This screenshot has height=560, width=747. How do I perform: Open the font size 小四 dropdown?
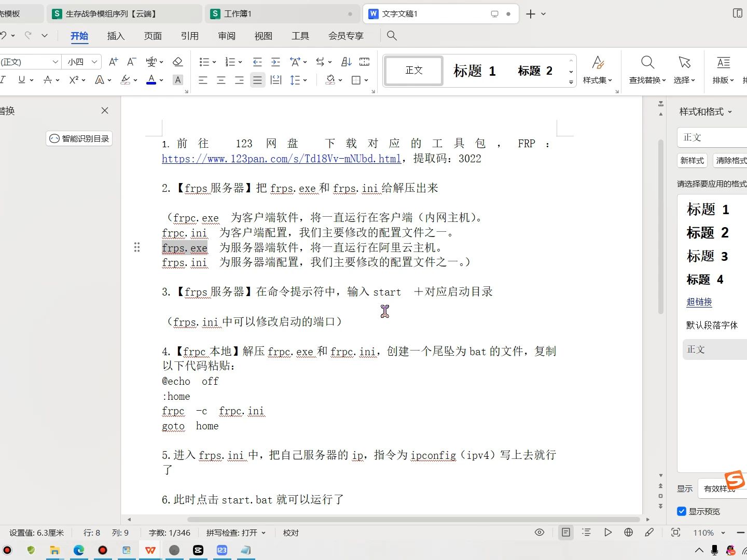[94, 62]
